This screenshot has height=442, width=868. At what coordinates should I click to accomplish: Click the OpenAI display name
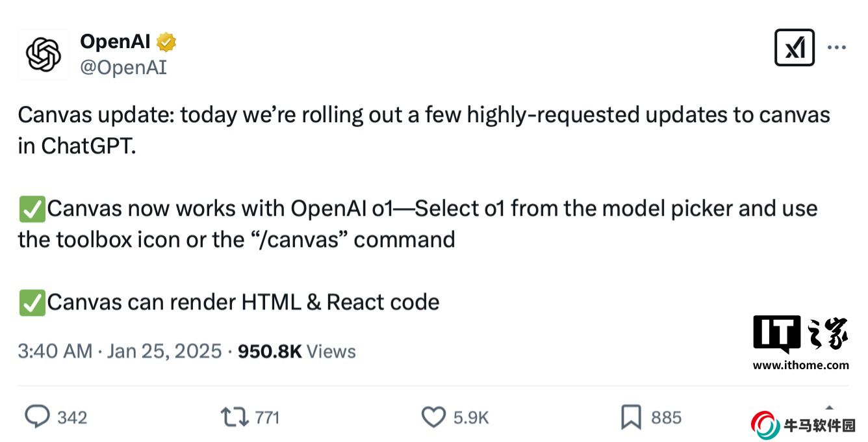point(115,42)
